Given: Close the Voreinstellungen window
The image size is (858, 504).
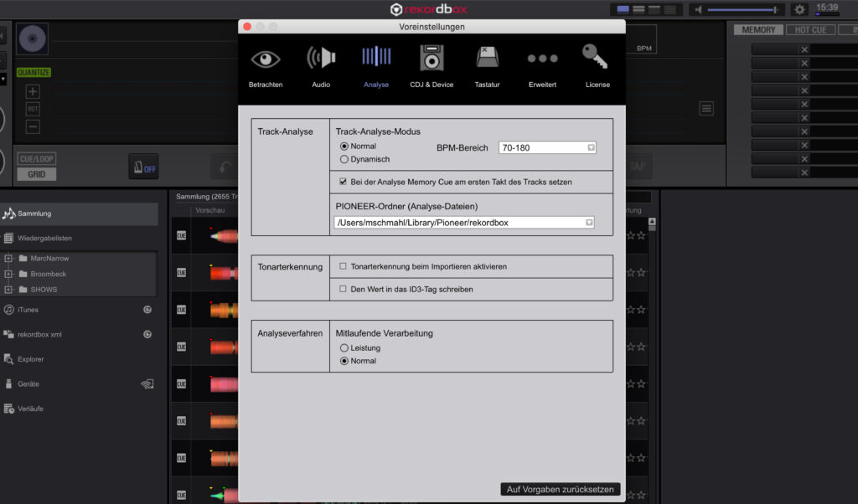Looking at the screenshot, I should (247, 27).
